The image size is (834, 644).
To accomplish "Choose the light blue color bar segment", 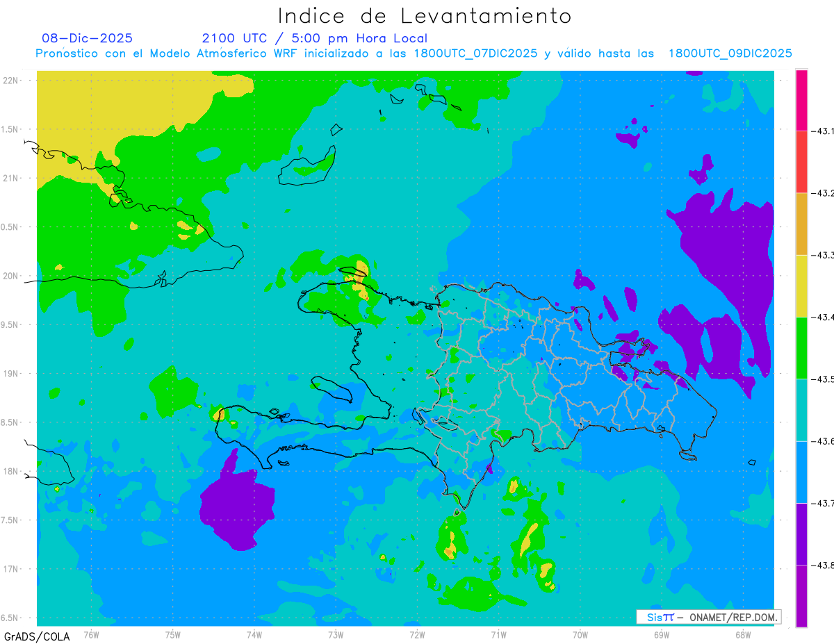I will pos(801,472).
